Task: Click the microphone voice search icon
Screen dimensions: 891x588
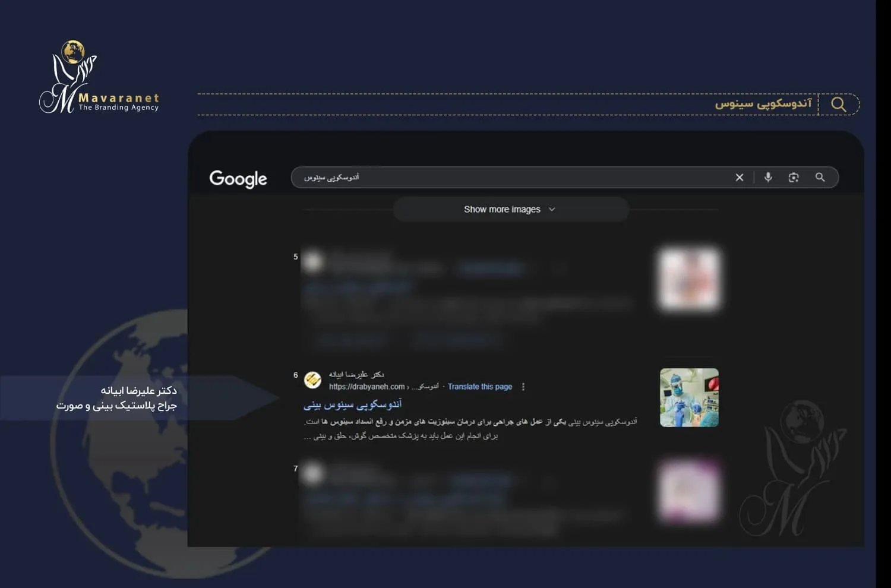Action: [768, 178]
